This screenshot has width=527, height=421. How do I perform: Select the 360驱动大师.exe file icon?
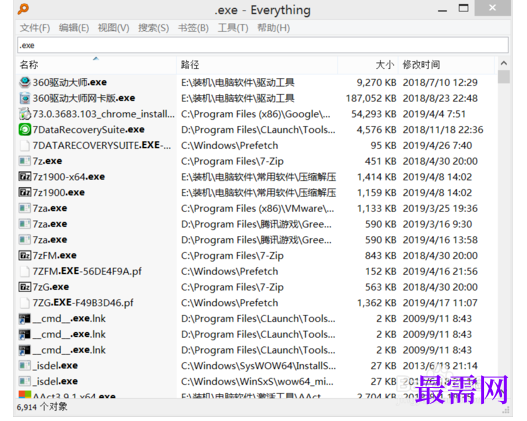pyautogui.click(x=25, y=82)
